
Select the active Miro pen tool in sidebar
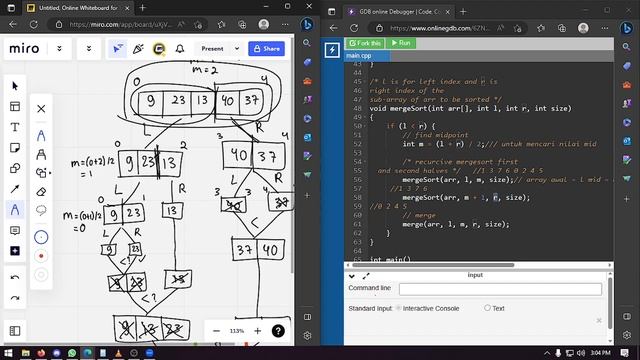coord(15,210)
